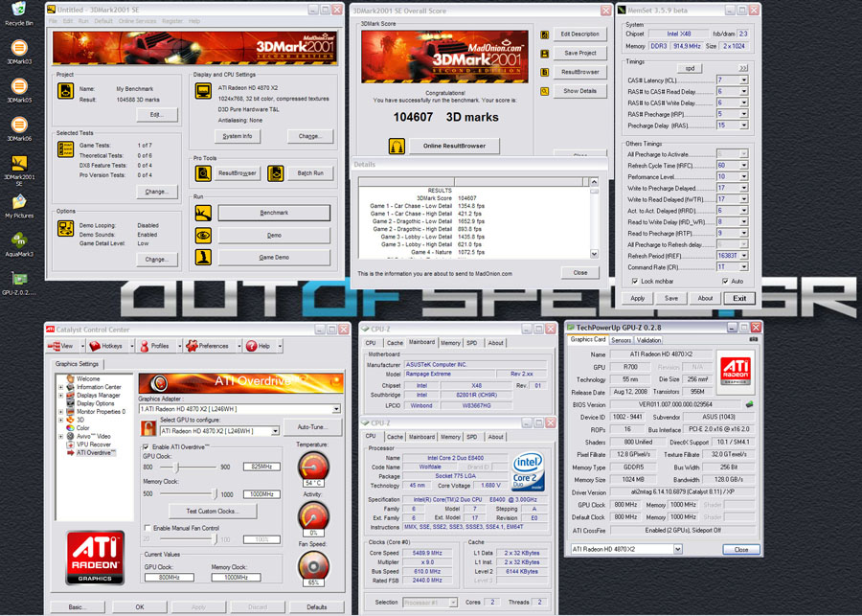The image size is (862, 616).
Task: Select the AquaMark3 desktop icon
Action: click(x=19, y=240)
